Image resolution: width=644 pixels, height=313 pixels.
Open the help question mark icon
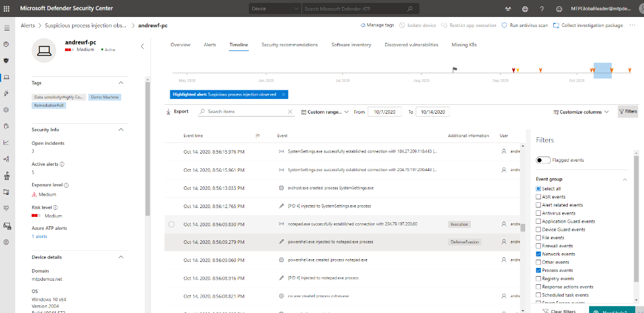pyautogui.click(x=542, y=9)
